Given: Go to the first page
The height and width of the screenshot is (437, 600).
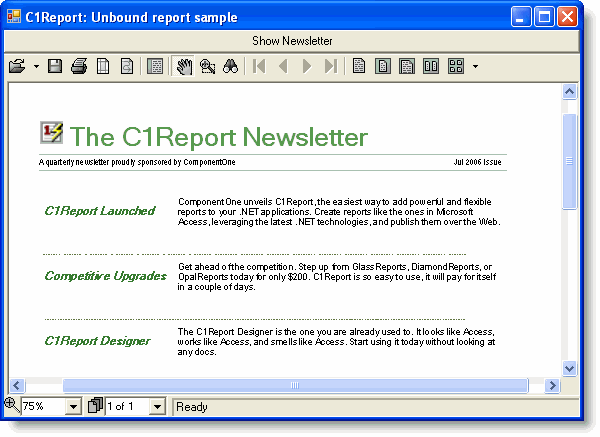Looking at the screenshot, I should (259, 66).
